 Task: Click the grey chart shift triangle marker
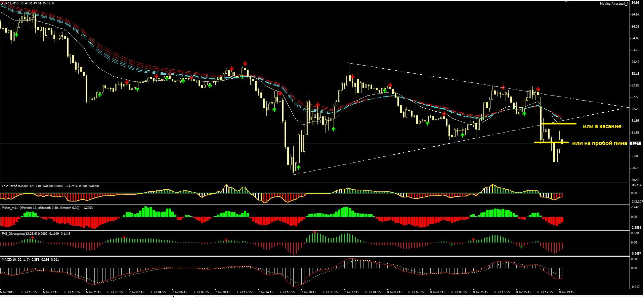(x=566, y=2)
